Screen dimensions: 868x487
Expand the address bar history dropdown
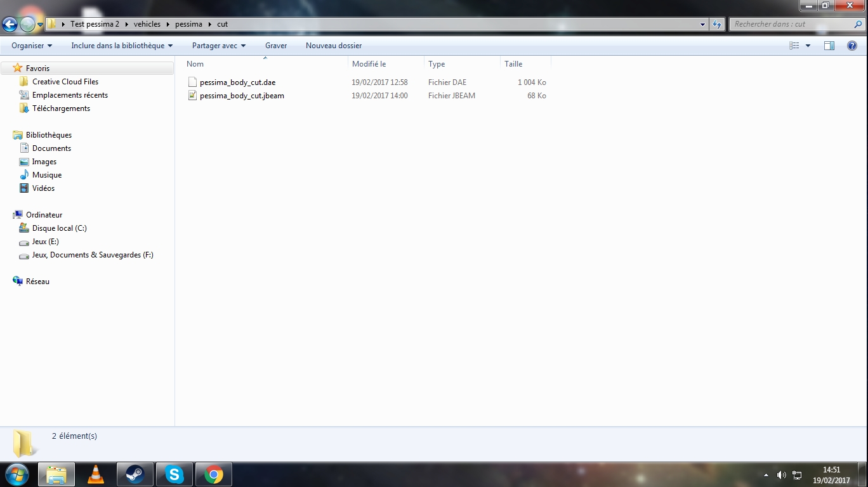[x=702, y=24]
